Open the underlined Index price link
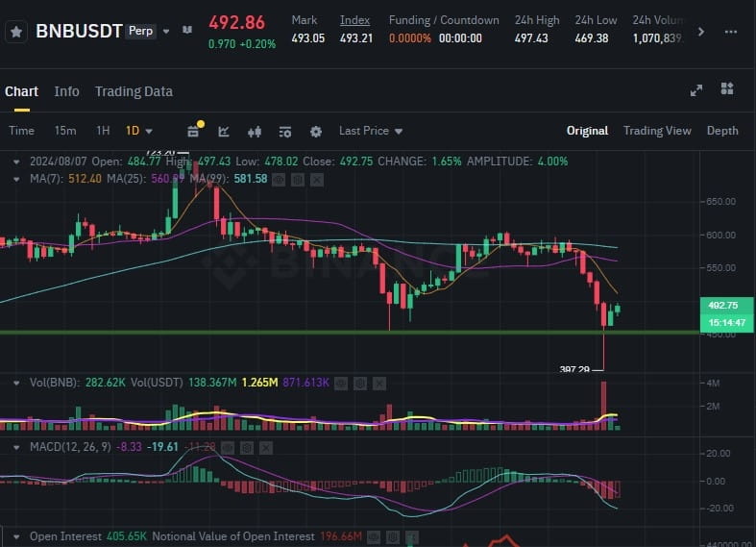The image size is (756, 547). [x=354, y=20]
